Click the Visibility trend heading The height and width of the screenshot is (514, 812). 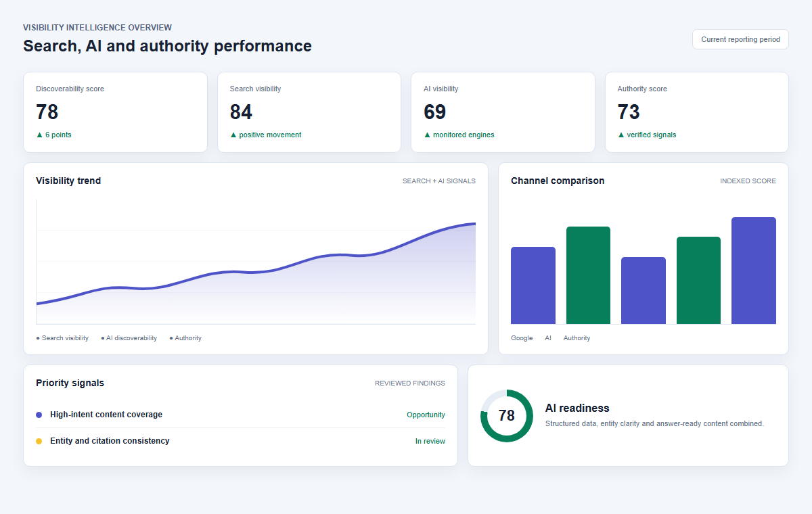[68, 181]
